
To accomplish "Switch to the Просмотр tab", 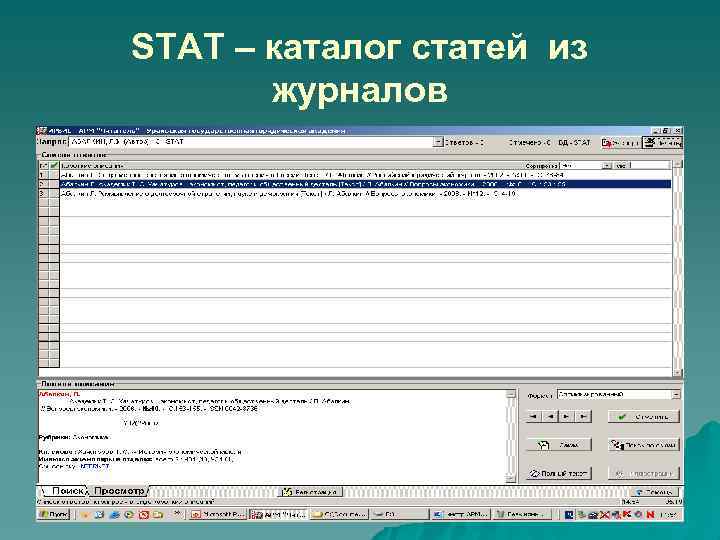I will coord(119,491).
